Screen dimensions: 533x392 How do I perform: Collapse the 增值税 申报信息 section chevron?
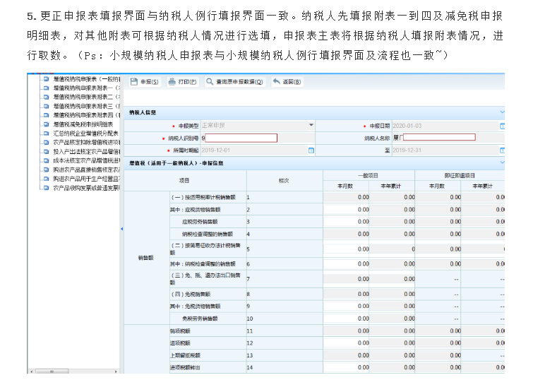pyautogui.click(x=502, y=162)
